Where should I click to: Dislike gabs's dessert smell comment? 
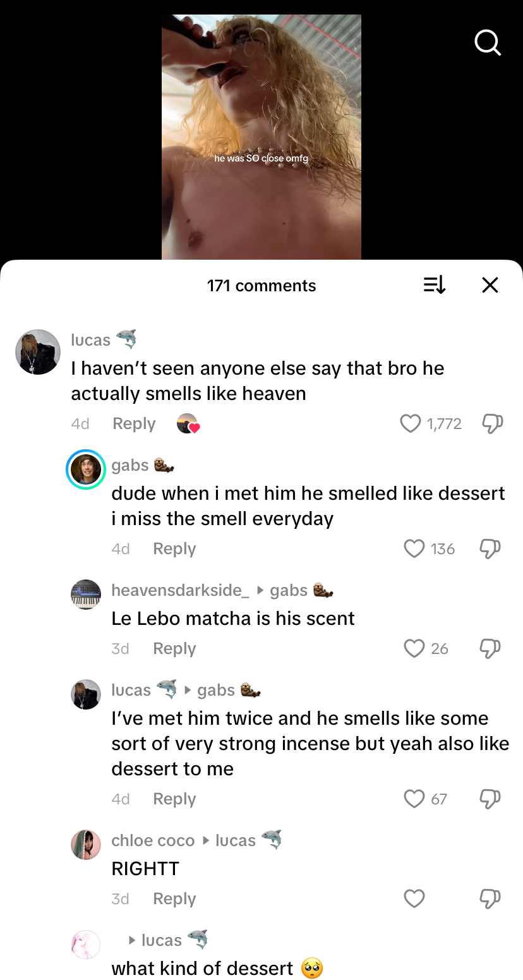point(490,548)
